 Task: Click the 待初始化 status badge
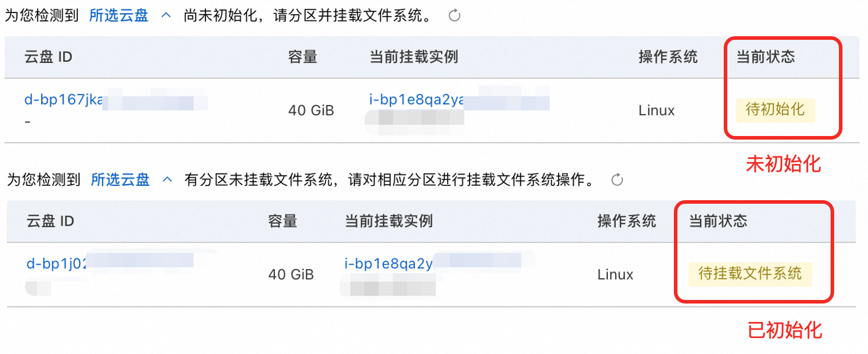coord(775,110)
